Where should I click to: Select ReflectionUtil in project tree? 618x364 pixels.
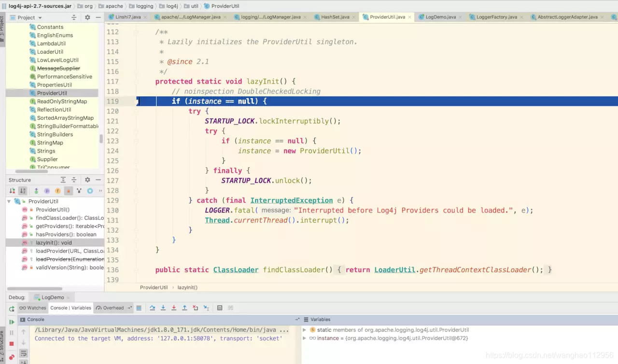54,110
